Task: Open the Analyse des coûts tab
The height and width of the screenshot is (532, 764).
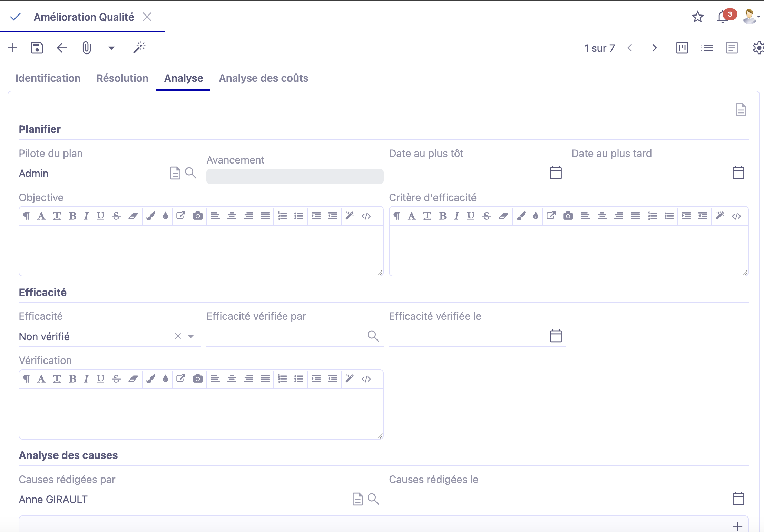Action: point(264,78)
